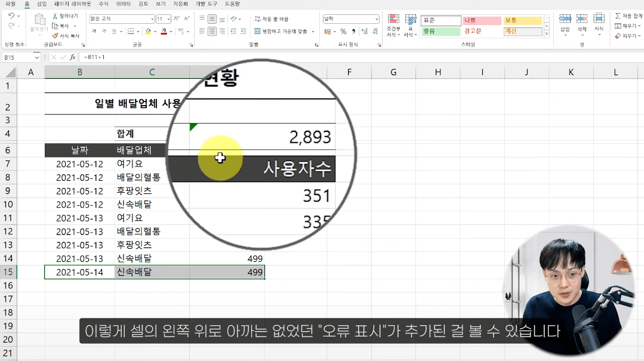Apply the 표준 cell style
644x361 pixels.
440,20
